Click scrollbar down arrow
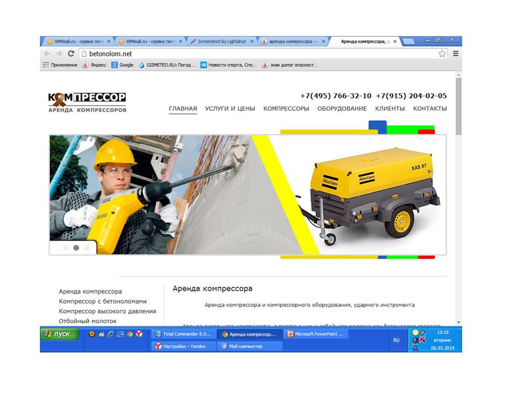The image size is (532, 399). [x=458, y=323]
